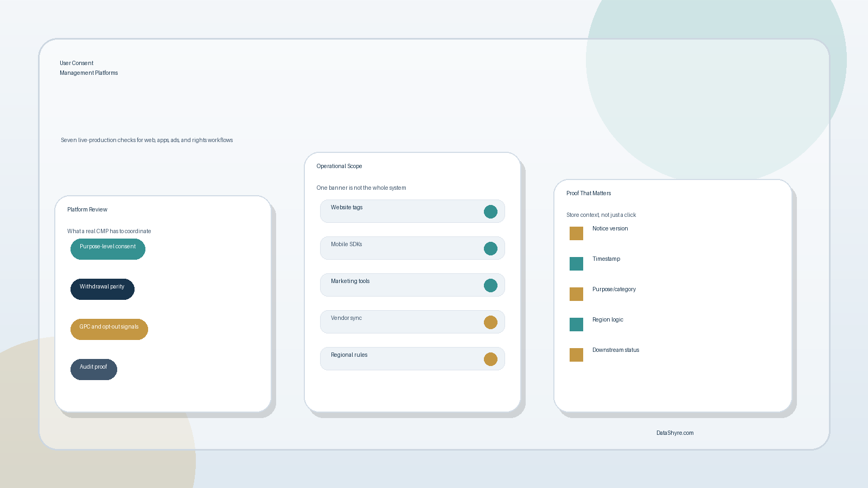Click 'One banner is not the whole system'
This screenshot has height=488, width=868.
[361, 188]
